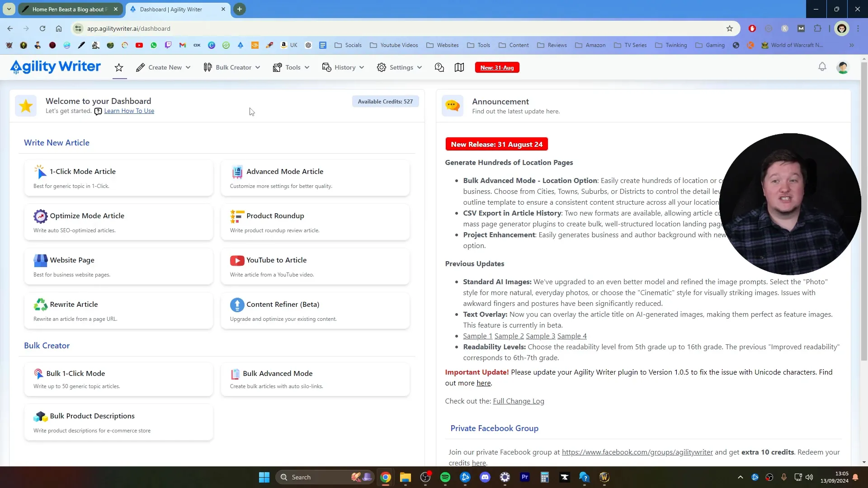Click the Optimize Mode Article icon
The image size is (868, 488).
click(x=40, y=216)
